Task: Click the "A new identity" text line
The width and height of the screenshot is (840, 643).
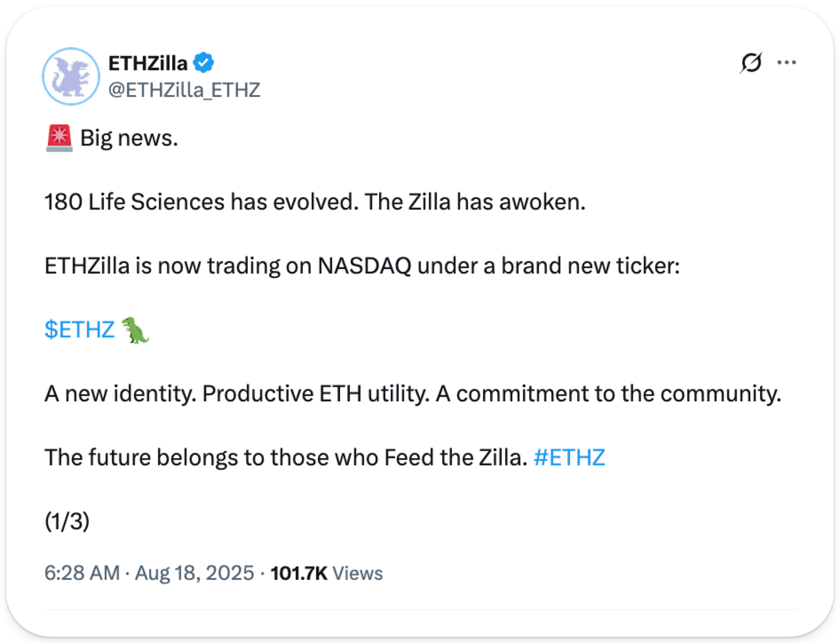Action: [413, 394]
